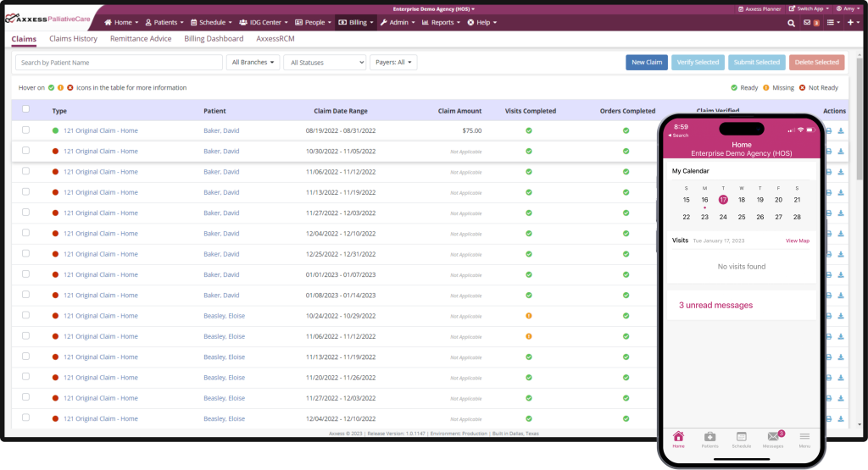Open the envelope messages icon in header
868x470 pixels.
pos(807,23)
